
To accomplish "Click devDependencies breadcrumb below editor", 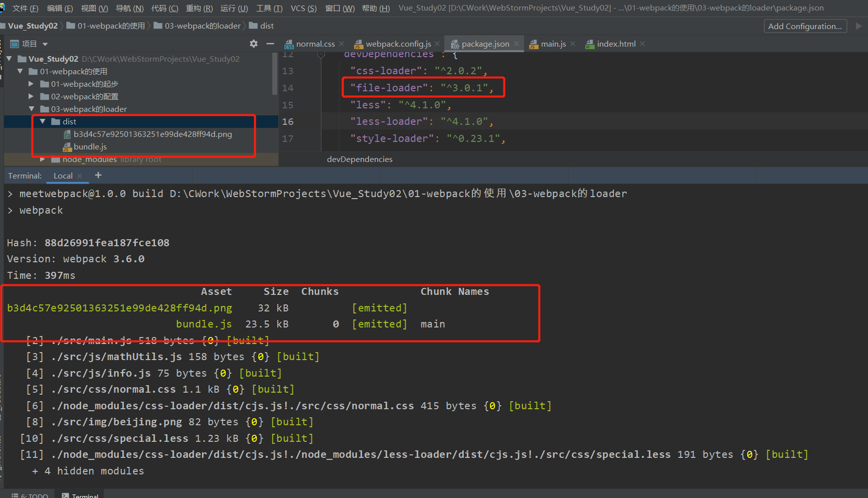I will 360,159.
